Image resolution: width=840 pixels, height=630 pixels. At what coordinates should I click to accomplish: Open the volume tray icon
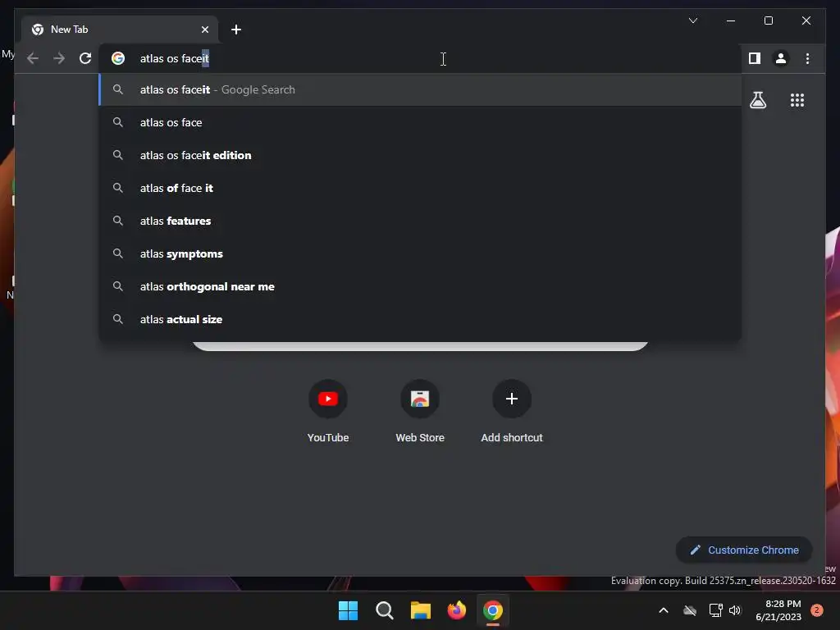pos(735,610)
